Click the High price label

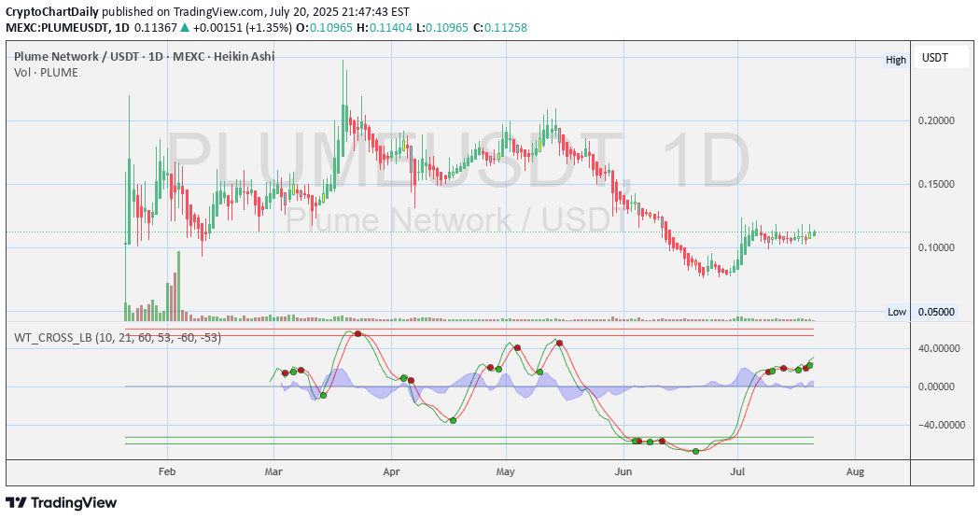coord(896,60)
